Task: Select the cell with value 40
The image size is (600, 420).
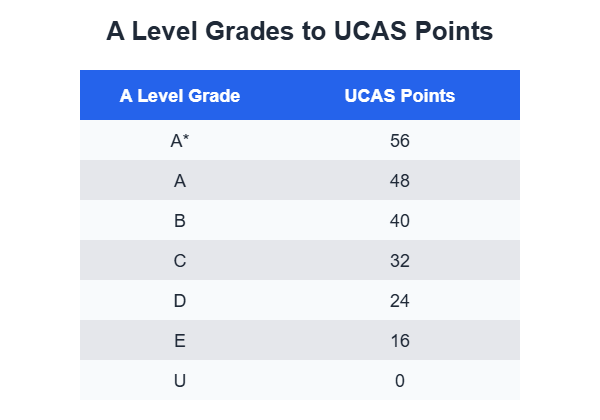Action: point(400,221)
